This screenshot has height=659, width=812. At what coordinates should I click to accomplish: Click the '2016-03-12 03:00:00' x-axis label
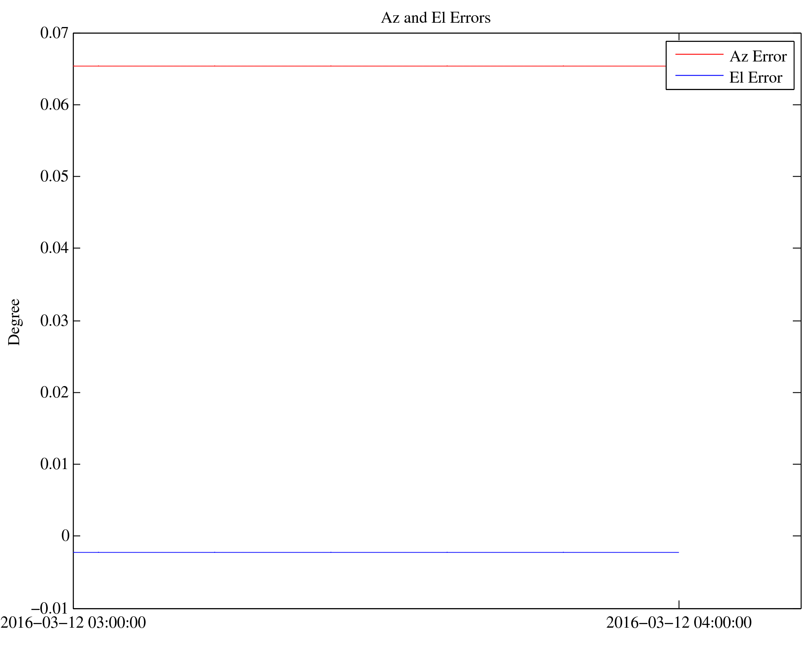click(73, 623)
